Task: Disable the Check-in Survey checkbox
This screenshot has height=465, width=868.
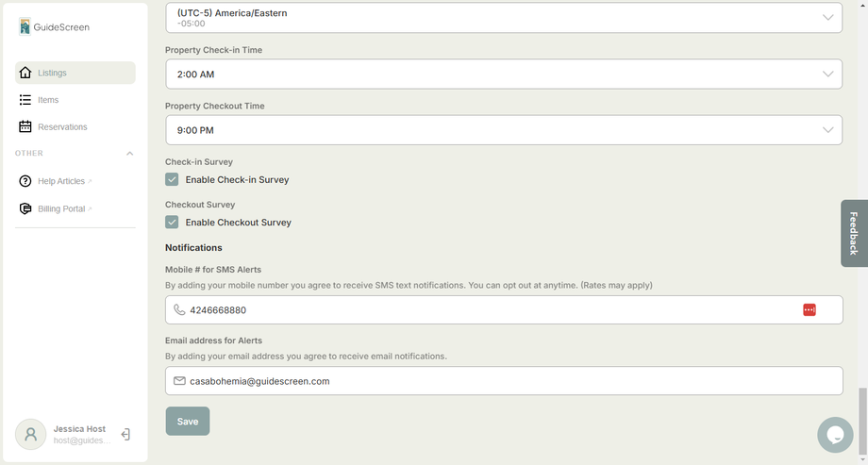Action: pos(172,179)
